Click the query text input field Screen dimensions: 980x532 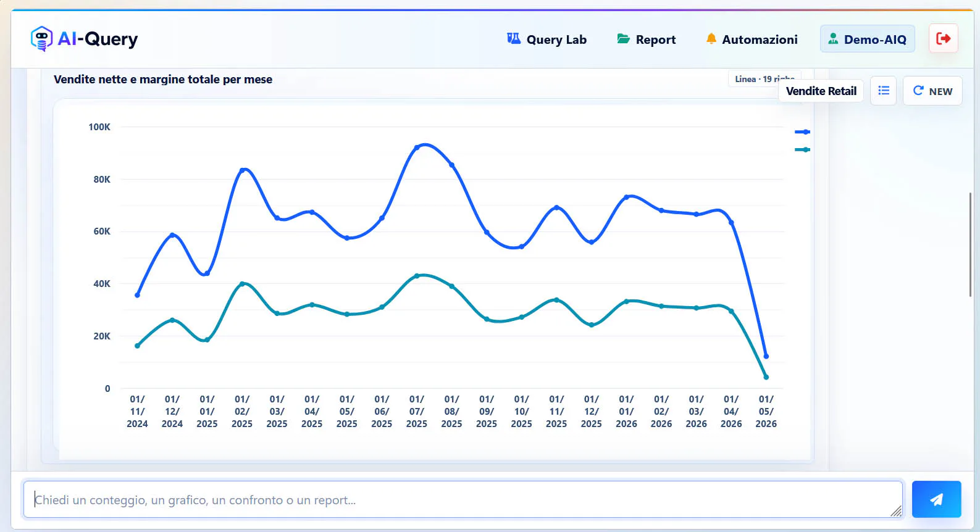(x=463, y=499)
